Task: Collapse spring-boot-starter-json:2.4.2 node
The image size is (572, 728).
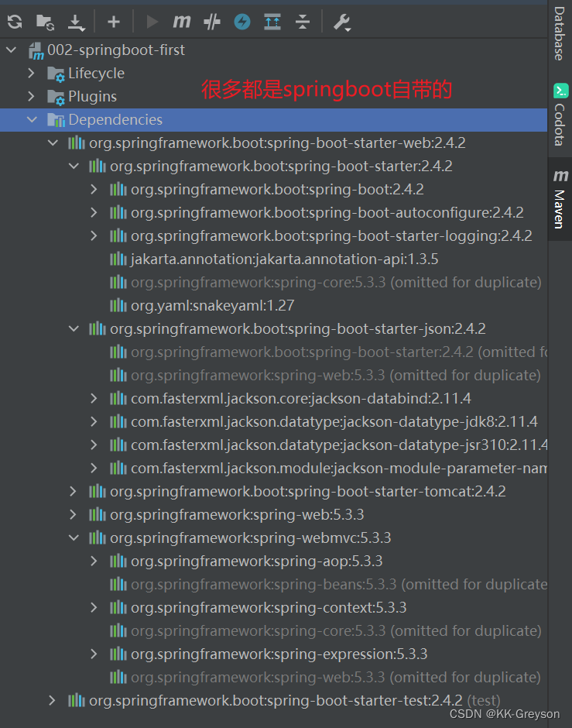Action: pos(74,328)
